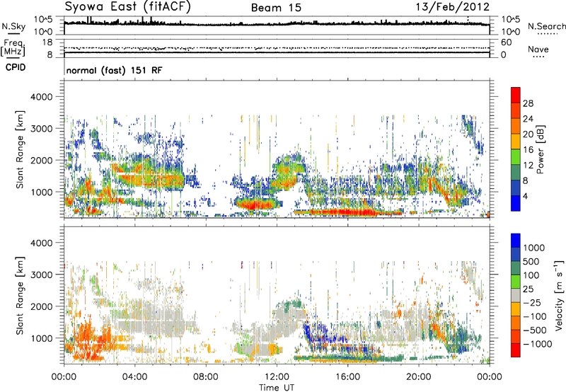Click the dotted line sample under "Nave"
Screen dimensions: 566x392
(x=539, y=57)
